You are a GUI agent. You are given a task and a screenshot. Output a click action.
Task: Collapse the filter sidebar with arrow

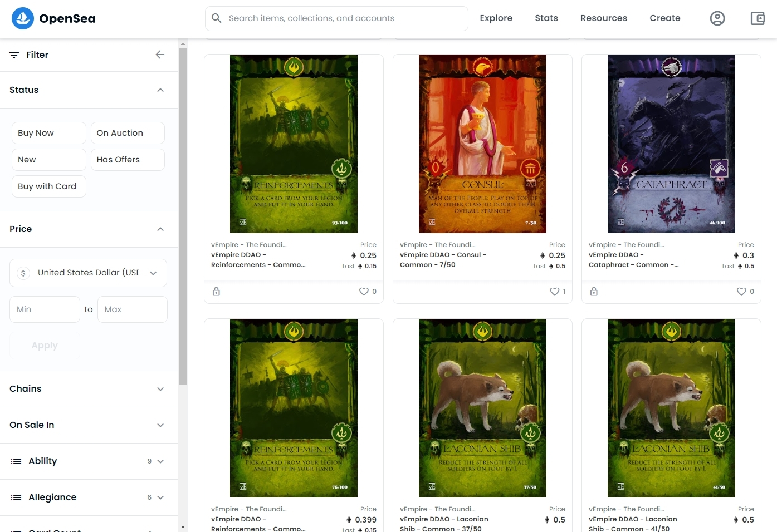pos(160,55)
